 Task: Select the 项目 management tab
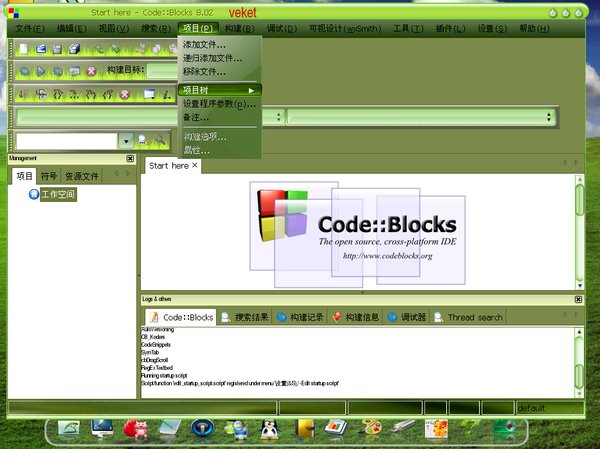[24, 176]
